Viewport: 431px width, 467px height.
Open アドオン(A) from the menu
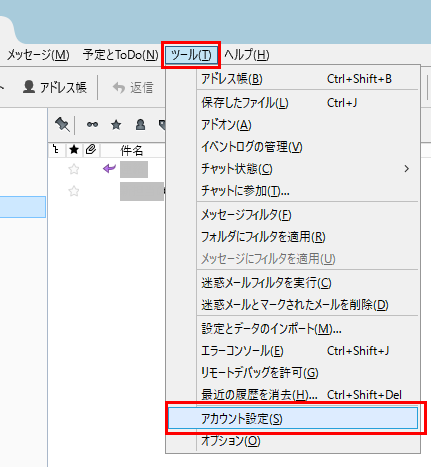point(292,125)
